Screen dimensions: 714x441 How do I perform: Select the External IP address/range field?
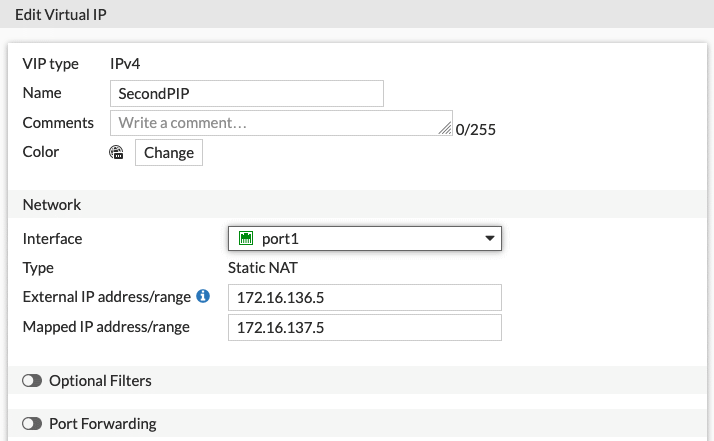364,298
